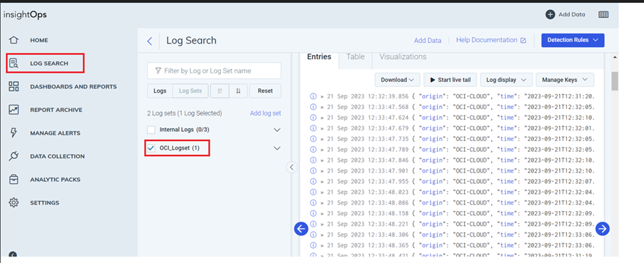Open info icon for entry 12:33:48.158
The height and width of the screenshot is (263, 644).
313,213
